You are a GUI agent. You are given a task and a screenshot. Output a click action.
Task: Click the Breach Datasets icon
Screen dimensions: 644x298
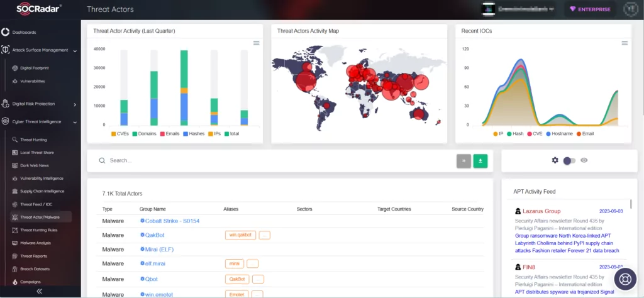click(x=15, y=269)
